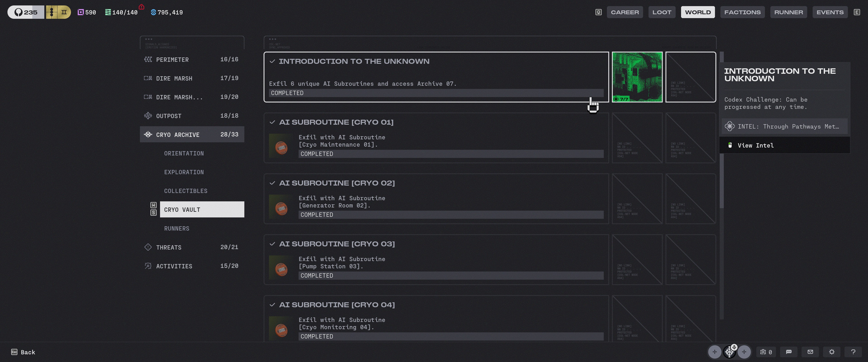Open the chat message icon
Screen dimensions: 868x362
point(788,352)
